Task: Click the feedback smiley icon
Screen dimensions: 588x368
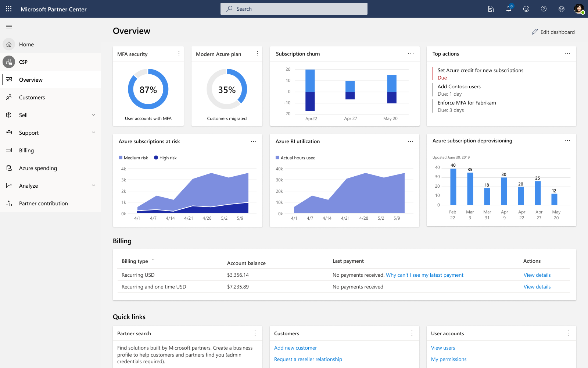Action: coord(526,9)
